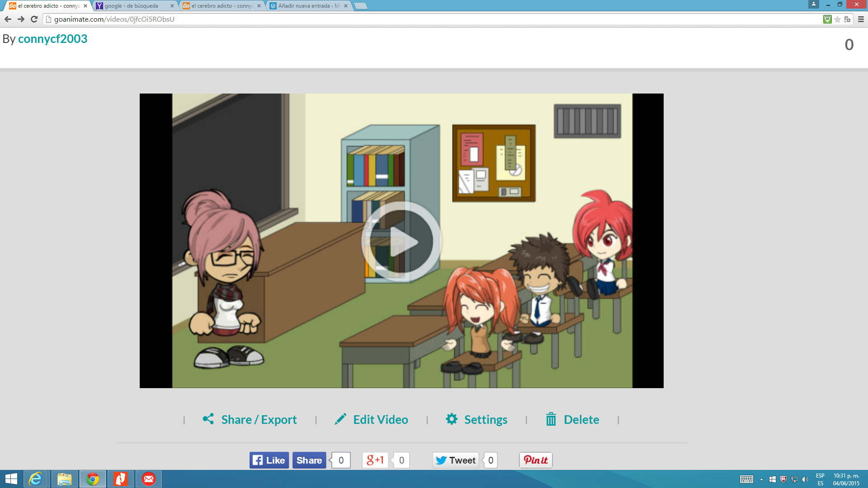Click the Google +1 button

coord(375,460)
